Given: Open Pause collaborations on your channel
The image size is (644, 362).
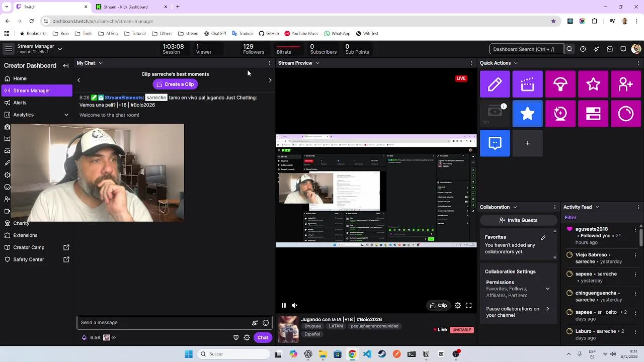Looking at the screenshot, I should (518, 312).
